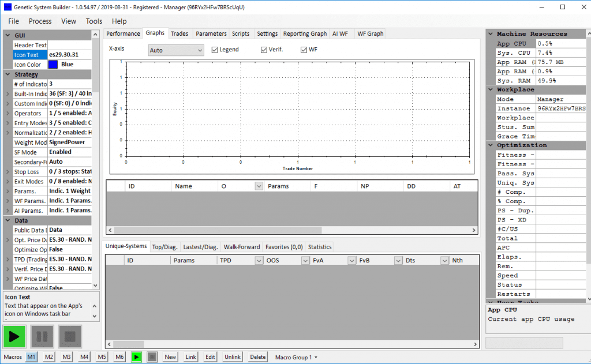The height and width of the screenshot is (364, 591).
Task: Open the X-axis Auto dropdown
Action: click(x=176, y=51)
